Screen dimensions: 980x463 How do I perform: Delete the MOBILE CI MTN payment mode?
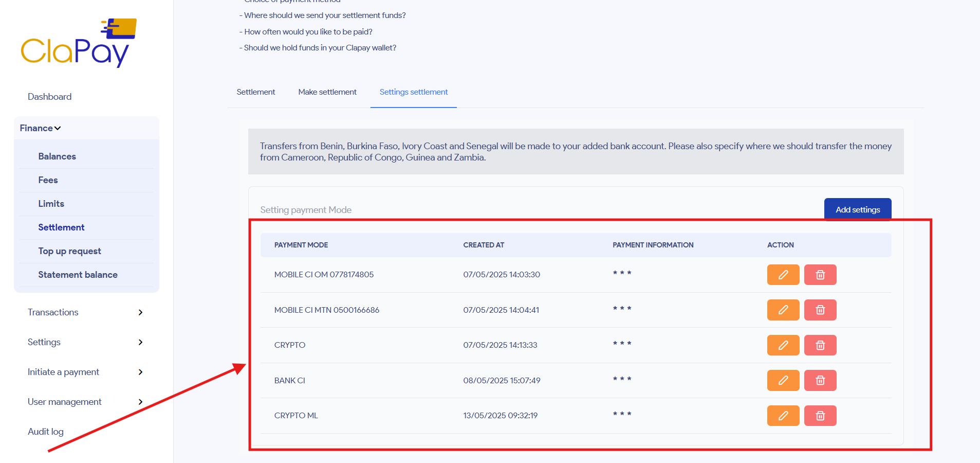(820, 310)
